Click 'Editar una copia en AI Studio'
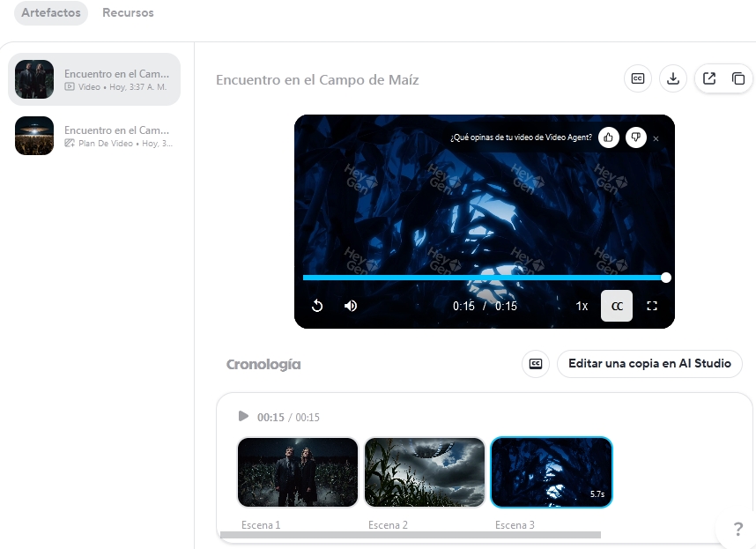 (x=649, y=364)
